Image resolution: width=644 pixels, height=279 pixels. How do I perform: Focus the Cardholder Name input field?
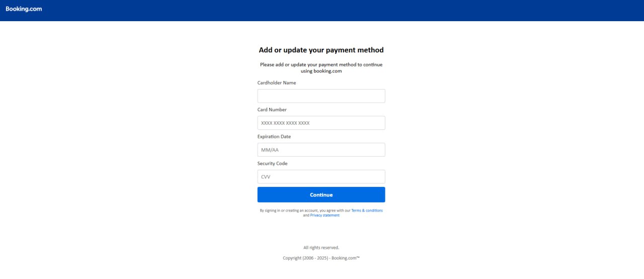[321, 96]
